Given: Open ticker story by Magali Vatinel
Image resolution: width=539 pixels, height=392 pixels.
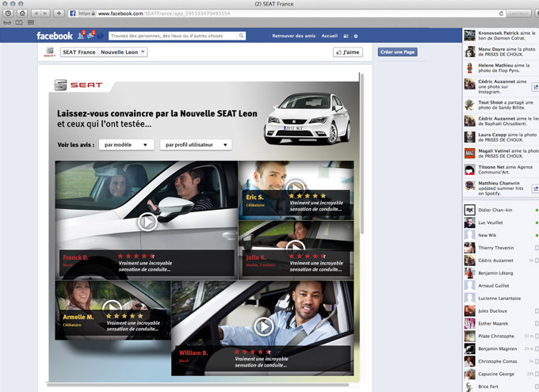Looking at the screenshot, I should 501,153.
